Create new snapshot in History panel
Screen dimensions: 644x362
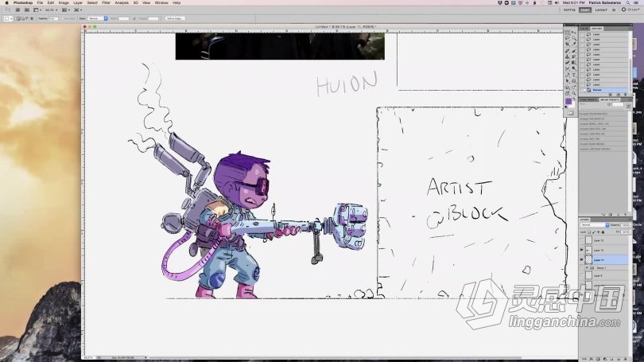pos(618,95)
